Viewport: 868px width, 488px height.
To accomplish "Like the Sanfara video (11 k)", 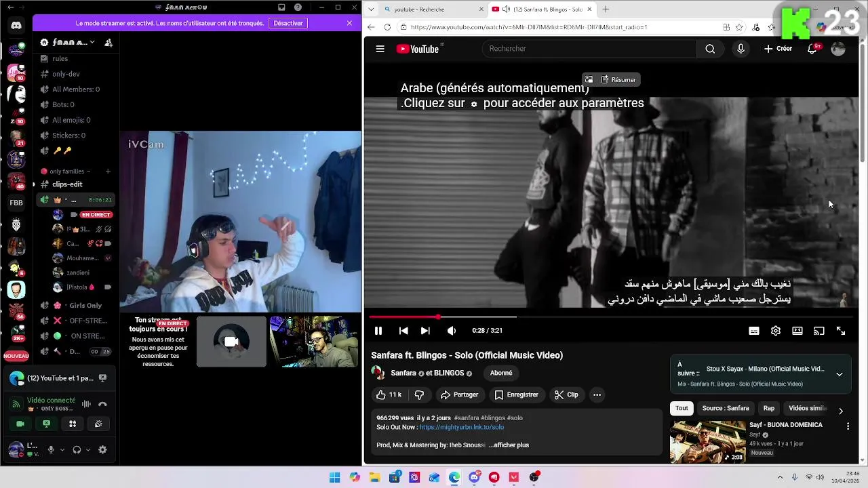I will 389,394.
